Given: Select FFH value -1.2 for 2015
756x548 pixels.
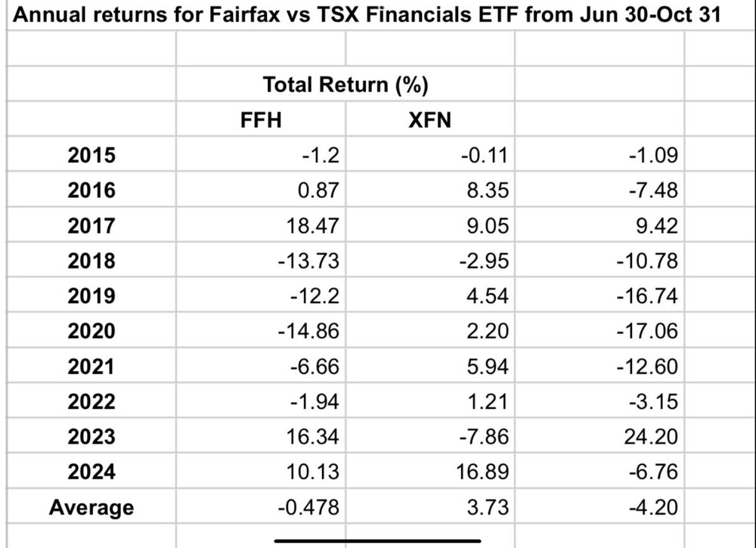Looking at the screenshot, I should [261, 154].
